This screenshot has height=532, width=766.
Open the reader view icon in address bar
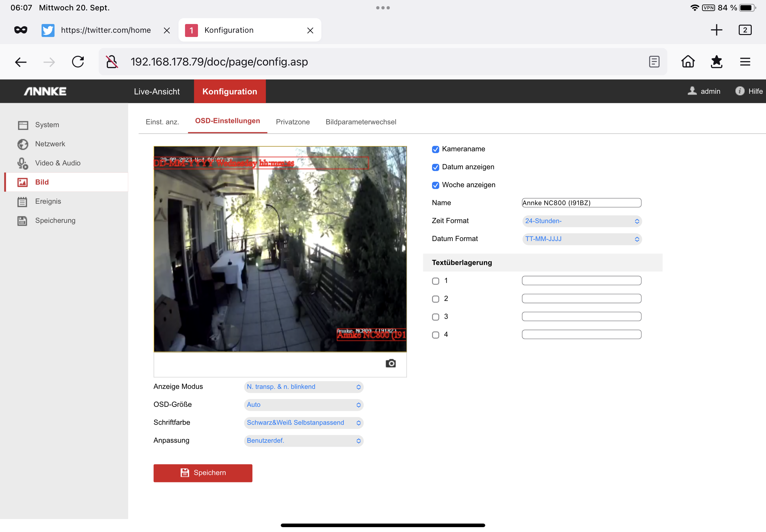click(654, 62)
